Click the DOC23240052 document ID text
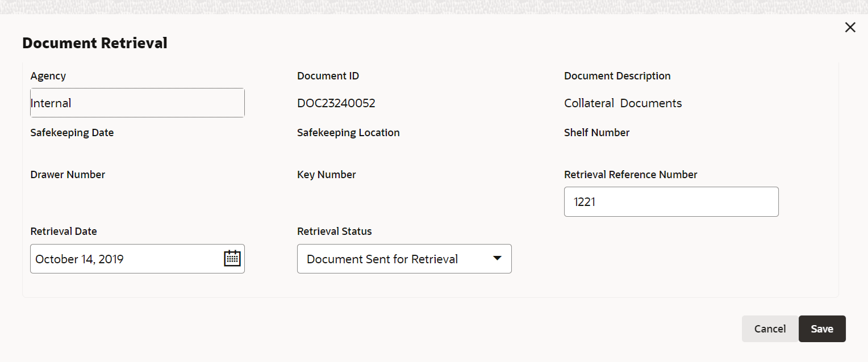The width and height of the screenshot is (868, 362). [336, 103]
